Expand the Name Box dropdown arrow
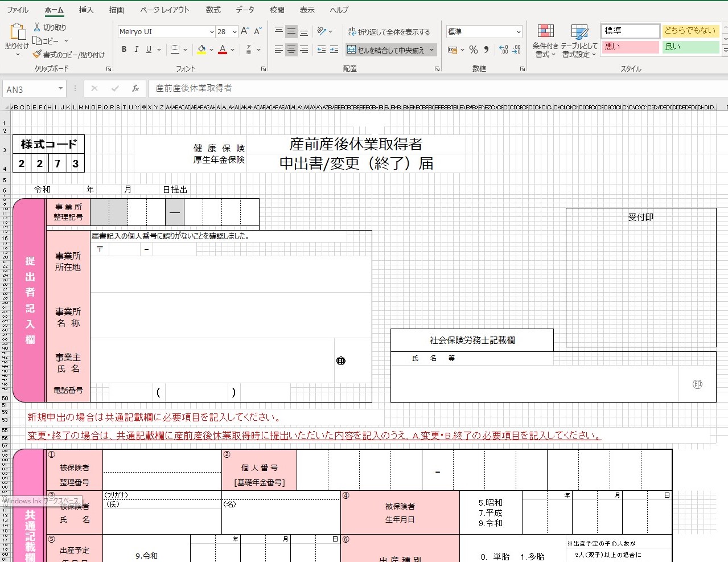This screenshot has width=728, height=562. tap(60, 89)
